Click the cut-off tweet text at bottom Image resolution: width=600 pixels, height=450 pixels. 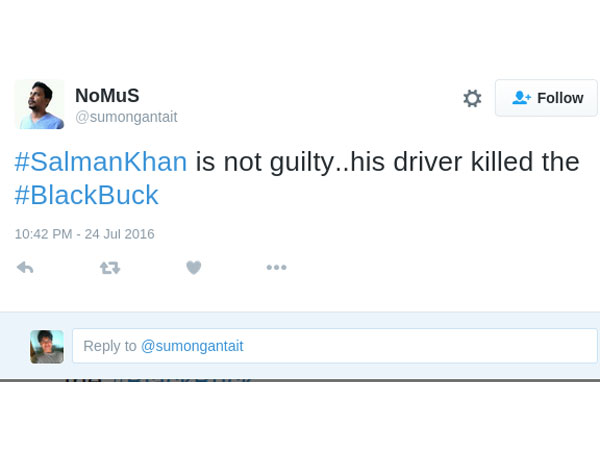[160, 378]
